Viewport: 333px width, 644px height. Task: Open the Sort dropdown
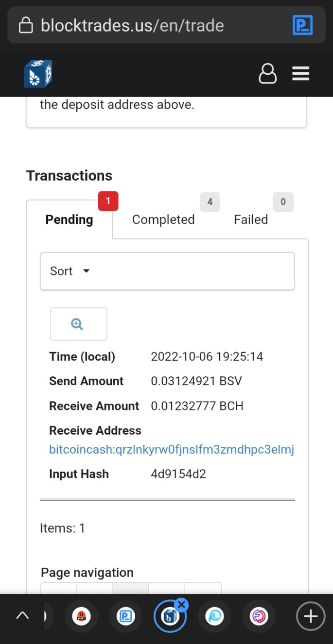pos(167,271)
